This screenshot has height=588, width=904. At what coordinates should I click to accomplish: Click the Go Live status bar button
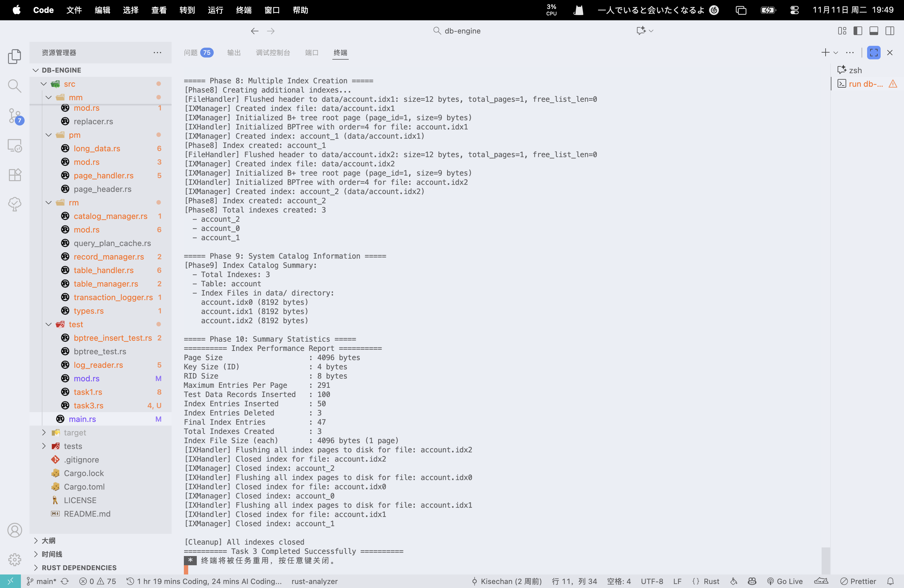click(785, 581)
